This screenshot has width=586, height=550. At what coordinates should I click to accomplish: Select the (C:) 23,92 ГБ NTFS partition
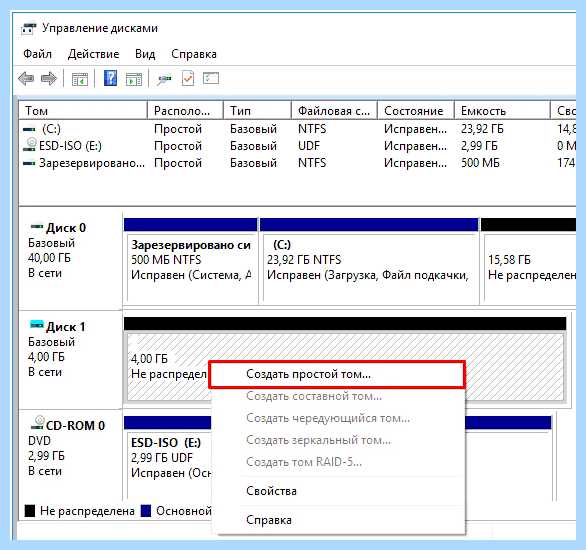pyautogui.click(x=370, y=261)
